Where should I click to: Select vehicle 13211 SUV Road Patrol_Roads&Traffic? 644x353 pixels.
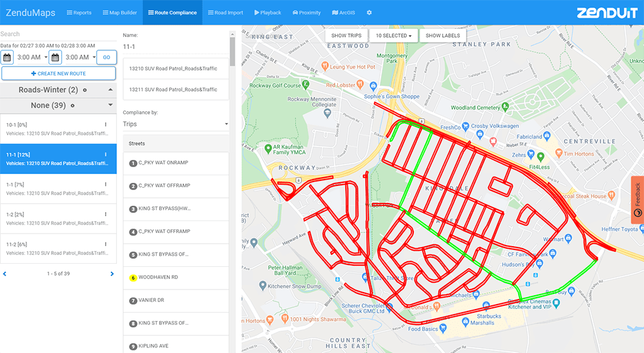[176, 89]
